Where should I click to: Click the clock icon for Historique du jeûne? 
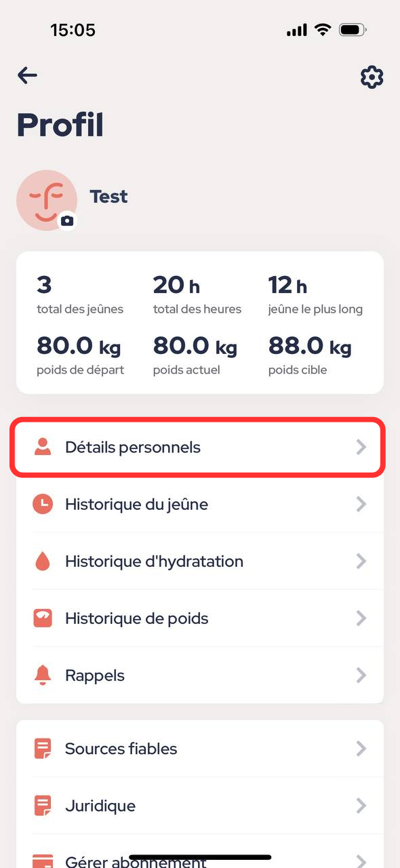tap(43, 504)
